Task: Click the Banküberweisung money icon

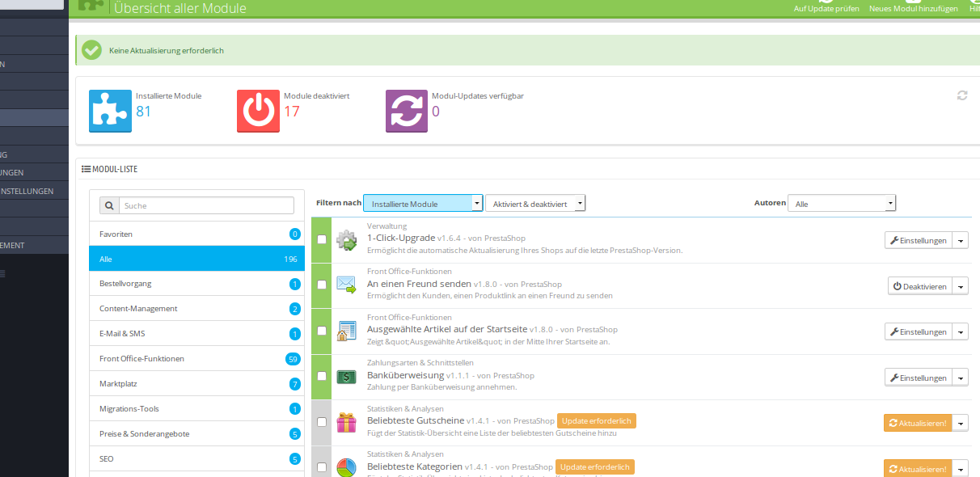Action: point(346,377)
